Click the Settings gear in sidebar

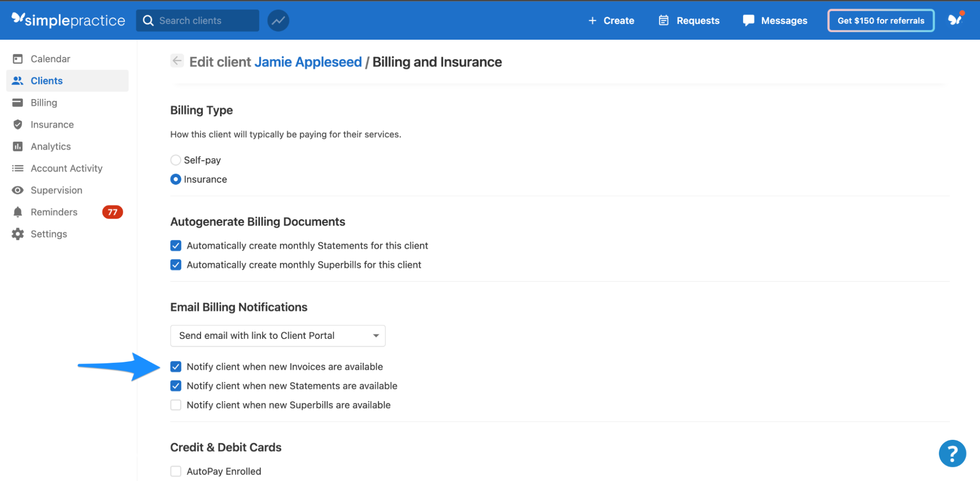18,234
